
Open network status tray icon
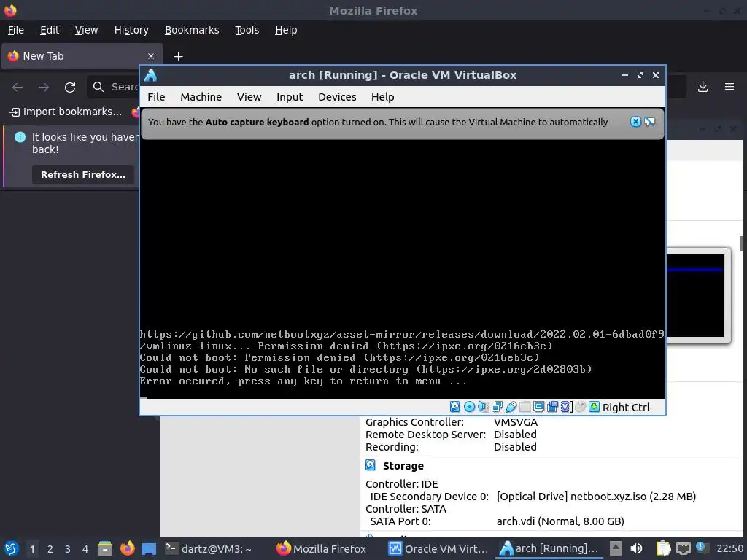(683, 548)
